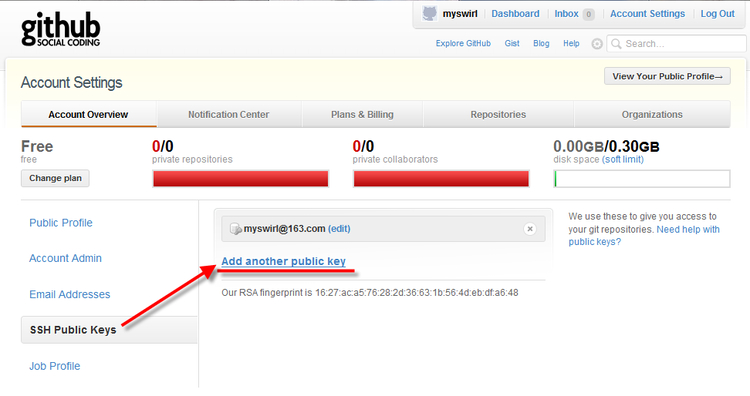Open Explore GitHub
This screenshot has width=750, height=396.
(x=463, y=44)
